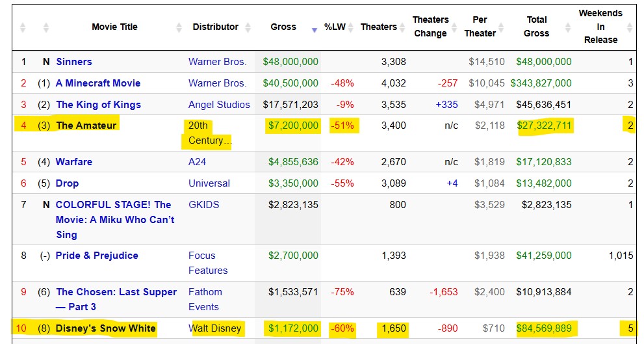Screen dimensions: 644x344
Task: Click sort arrows beside Total Gross
Action: coord(567,27)
